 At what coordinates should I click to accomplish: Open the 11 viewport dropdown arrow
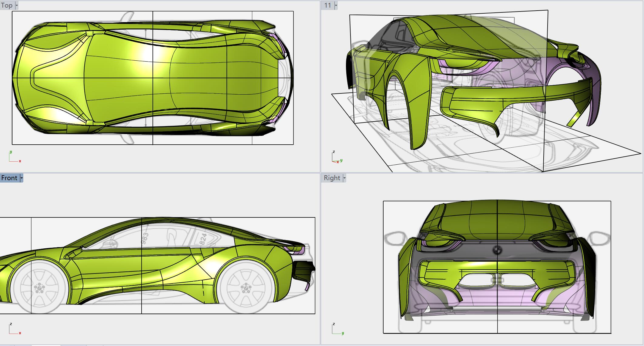coord(336,5)
